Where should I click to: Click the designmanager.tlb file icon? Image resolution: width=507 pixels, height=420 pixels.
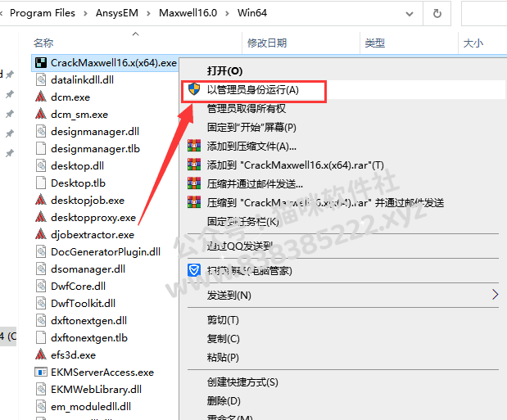click(x=41, y=149)
